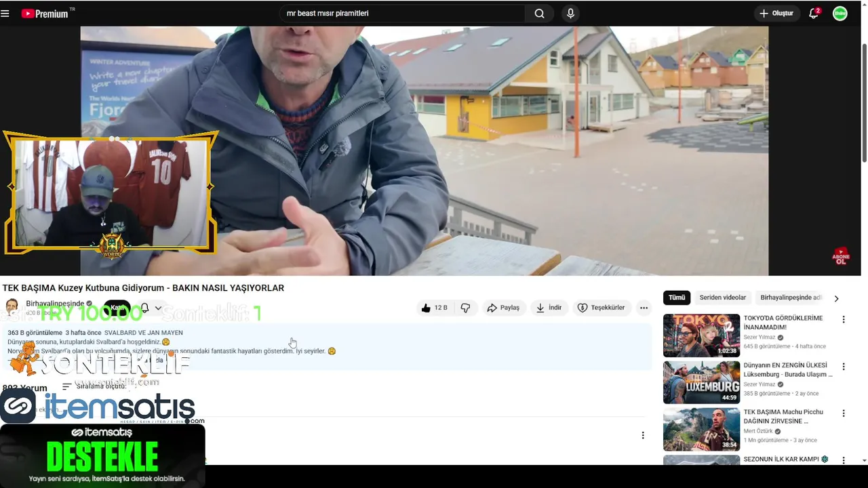This screenshot has width=868, height=488.
Task: Open options for Machu Picchu video
Action: click(x=844, y=413)
